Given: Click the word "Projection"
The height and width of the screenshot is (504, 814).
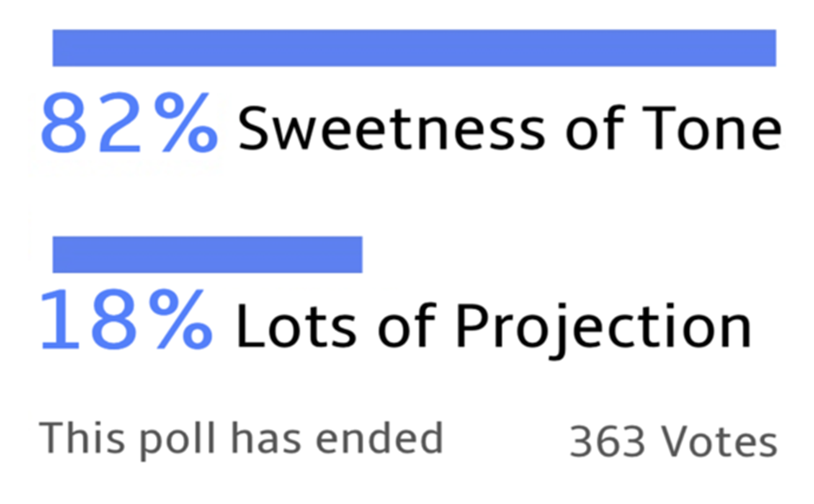Looking at the screenshot, I should 603,328.
